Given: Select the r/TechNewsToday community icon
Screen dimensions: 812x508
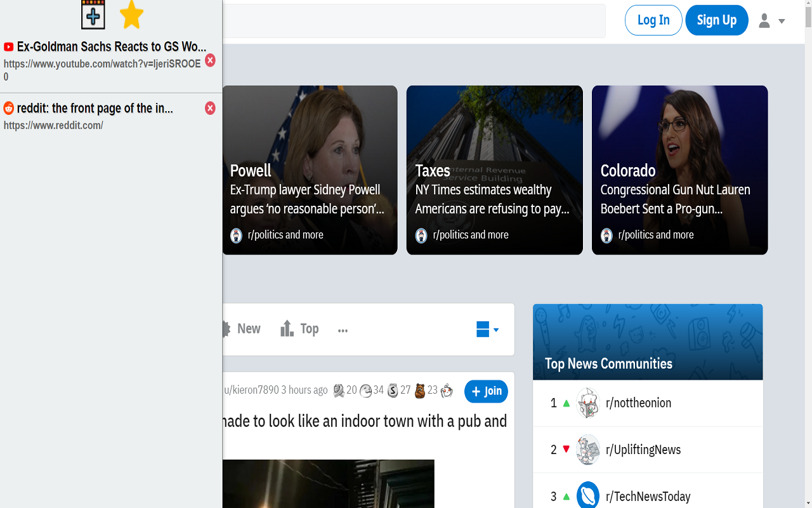Looking at the screenshot, I should [x=588, y=495].
